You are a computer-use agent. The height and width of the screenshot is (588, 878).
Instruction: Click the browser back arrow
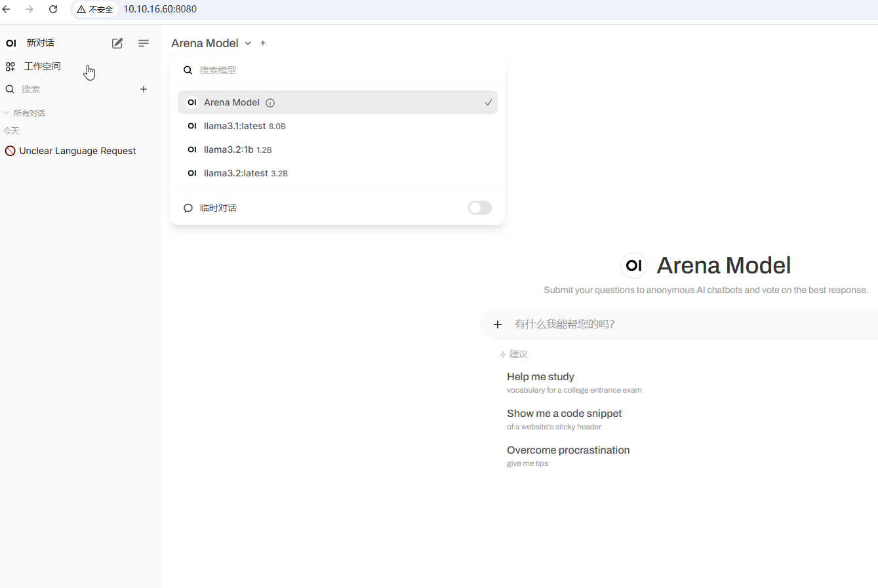(7, 9)
